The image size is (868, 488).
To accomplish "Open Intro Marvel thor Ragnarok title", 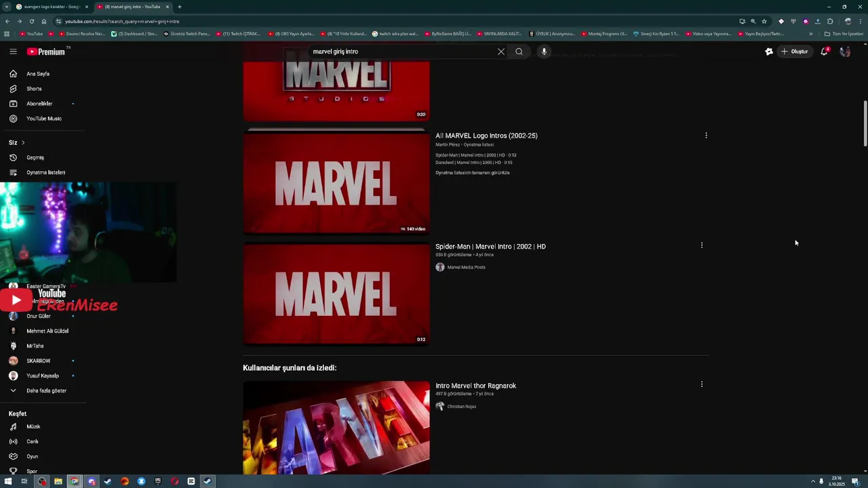I will pos(475,386).
